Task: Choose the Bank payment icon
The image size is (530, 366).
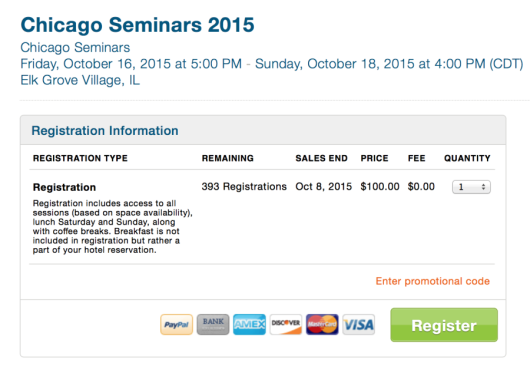Action: click(213, 324)
